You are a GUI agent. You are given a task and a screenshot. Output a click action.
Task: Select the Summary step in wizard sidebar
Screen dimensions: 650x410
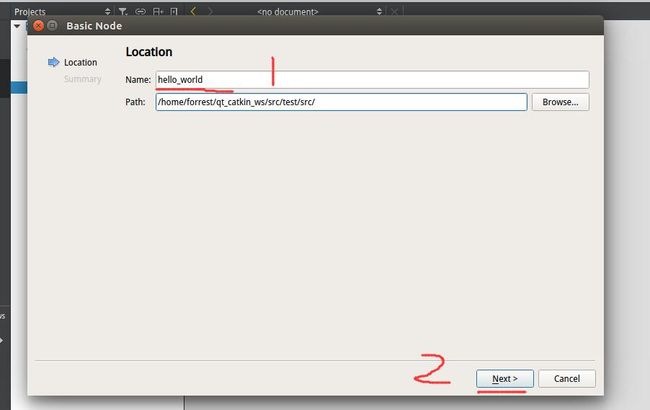pyautogui.click(x=82, y=79)
